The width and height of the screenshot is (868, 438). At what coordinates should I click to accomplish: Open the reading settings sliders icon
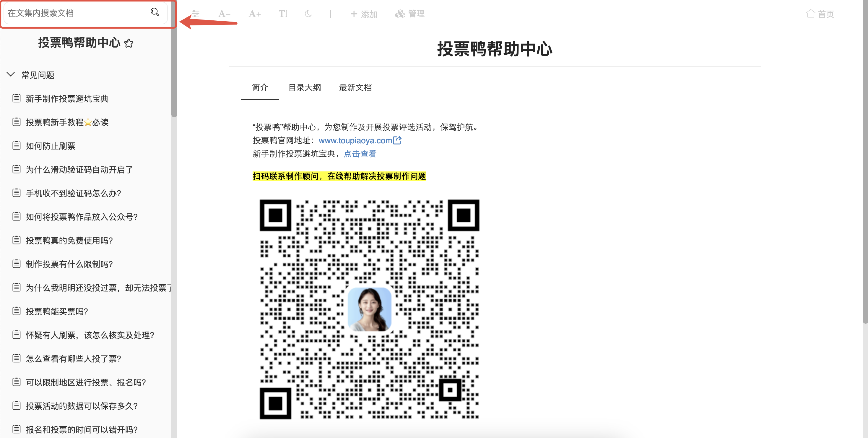coord(196,14)
